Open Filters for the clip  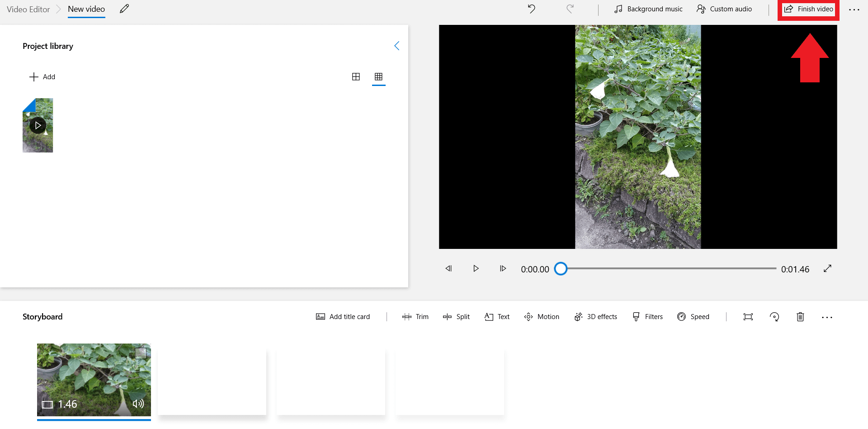[x=648, y=317]
